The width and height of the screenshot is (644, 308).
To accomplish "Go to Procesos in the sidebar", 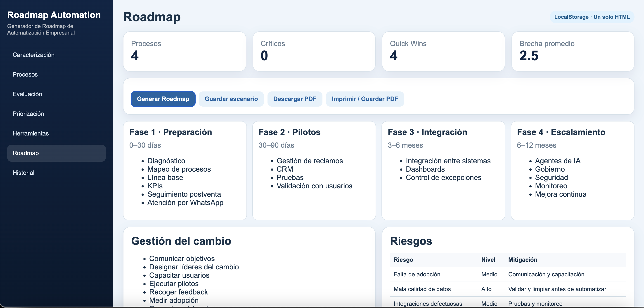I will click(x=56, y=75).
